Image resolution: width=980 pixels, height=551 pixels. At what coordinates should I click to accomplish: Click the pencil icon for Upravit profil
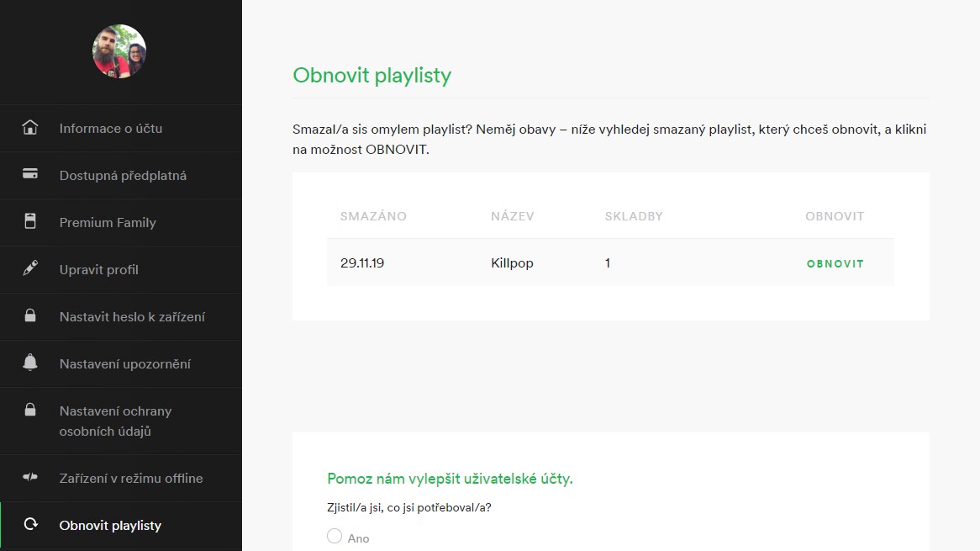pyautogui.click(x=30, y=268)
